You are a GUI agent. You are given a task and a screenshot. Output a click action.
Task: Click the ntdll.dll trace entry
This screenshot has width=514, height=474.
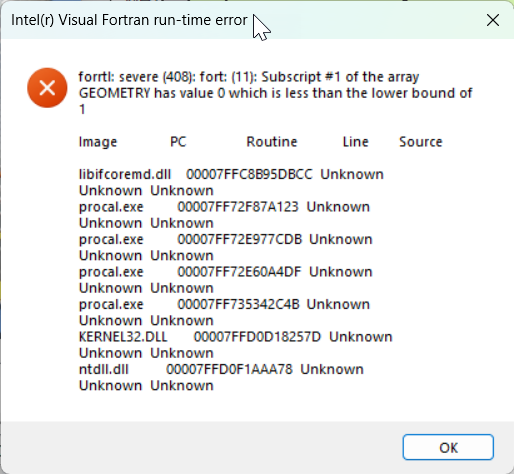(104, 369)
